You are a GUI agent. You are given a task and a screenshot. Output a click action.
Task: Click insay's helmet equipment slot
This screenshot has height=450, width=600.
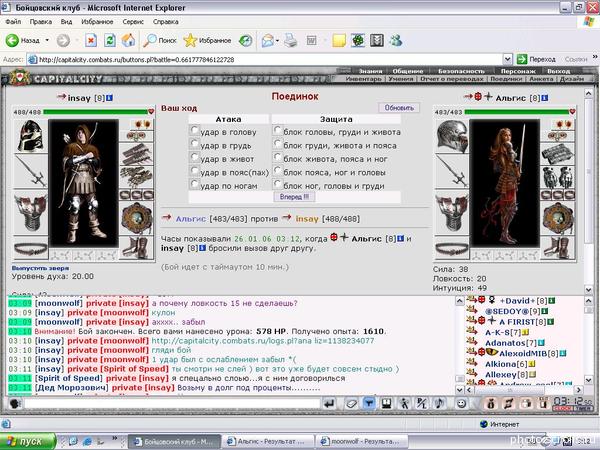point(31,136)
